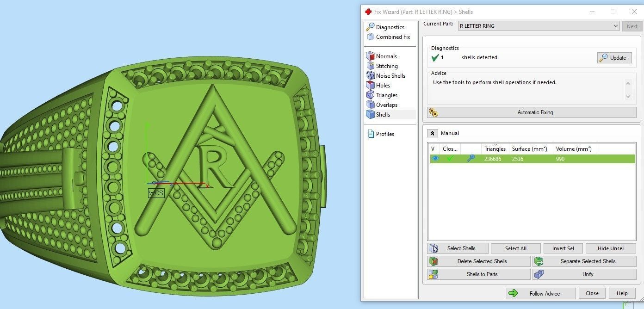Select Noise Shells step
Viewport: 644px width, 309px height.
coord(390,76)
